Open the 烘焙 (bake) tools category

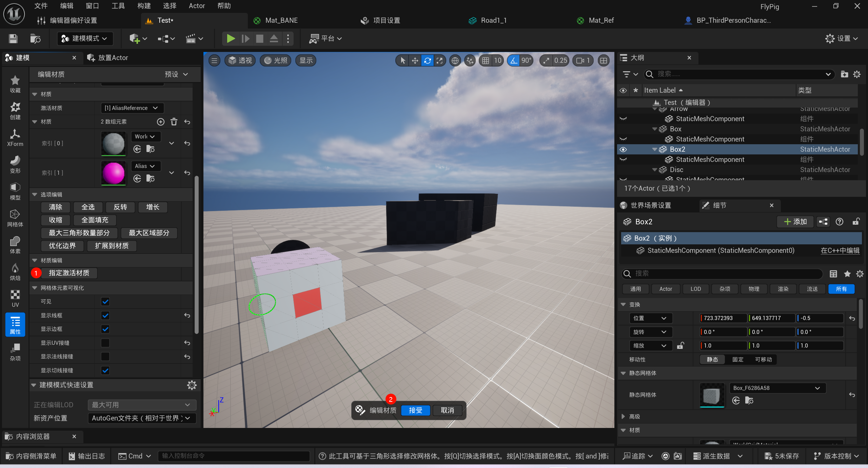[x=15, y=272]
